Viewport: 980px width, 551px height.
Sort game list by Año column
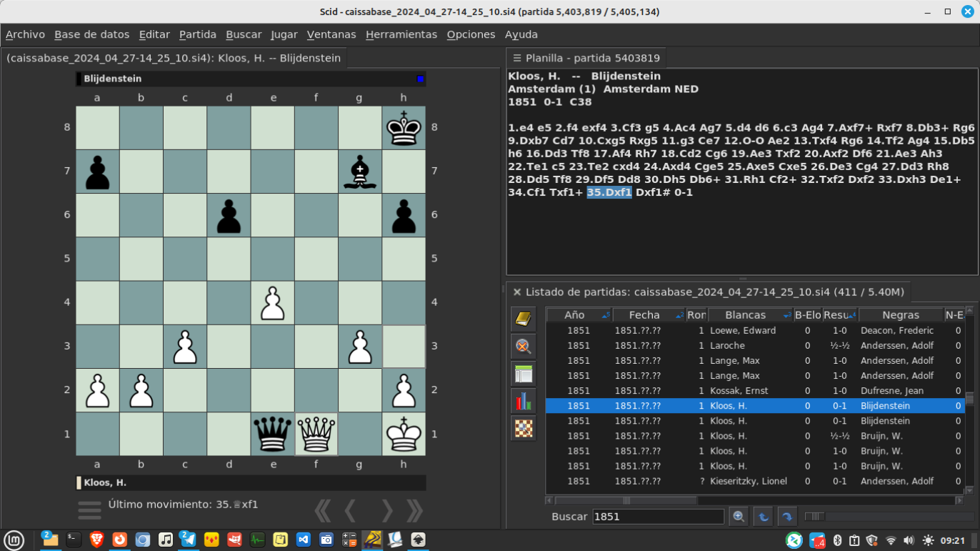point(579,315)
